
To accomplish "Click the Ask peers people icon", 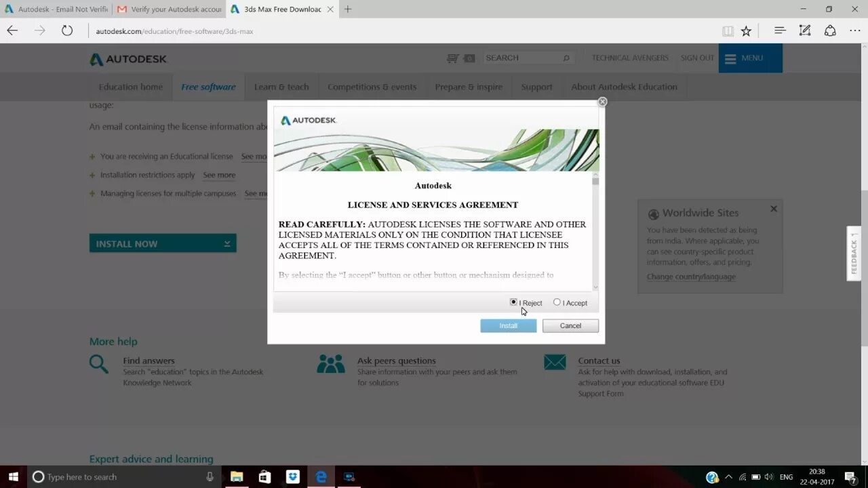I will [330, 364].
